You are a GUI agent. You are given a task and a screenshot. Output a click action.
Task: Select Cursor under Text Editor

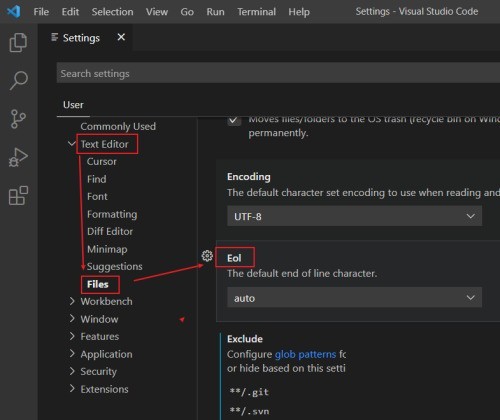102,161
